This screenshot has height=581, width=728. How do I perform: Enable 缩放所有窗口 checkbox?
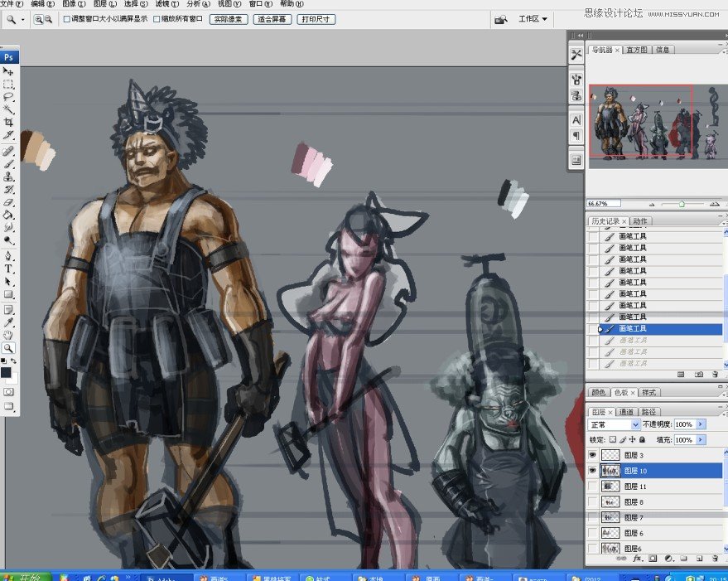157,19
